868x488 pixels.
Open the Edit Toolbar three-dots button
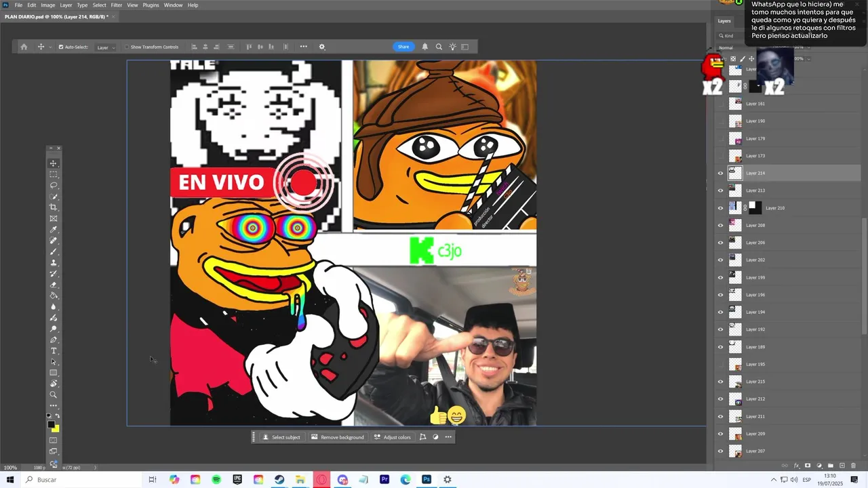[53, 405]
